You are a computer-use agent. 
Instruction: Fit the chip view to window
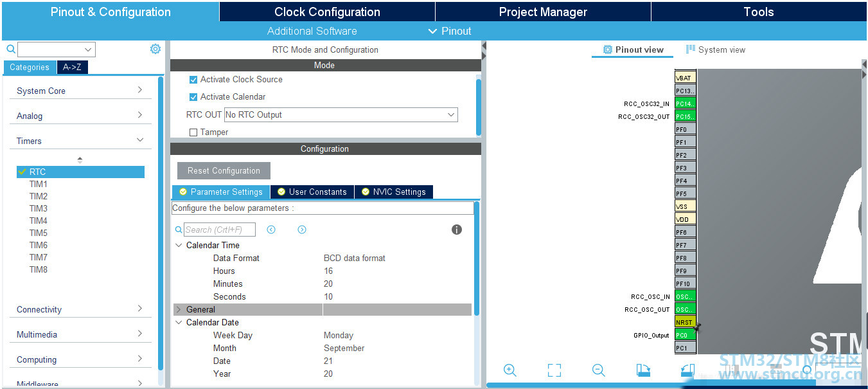(554, 370)
